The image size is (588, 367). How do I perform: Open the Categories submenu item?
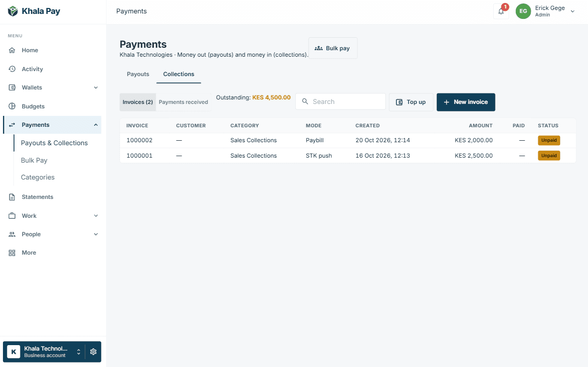37,177
